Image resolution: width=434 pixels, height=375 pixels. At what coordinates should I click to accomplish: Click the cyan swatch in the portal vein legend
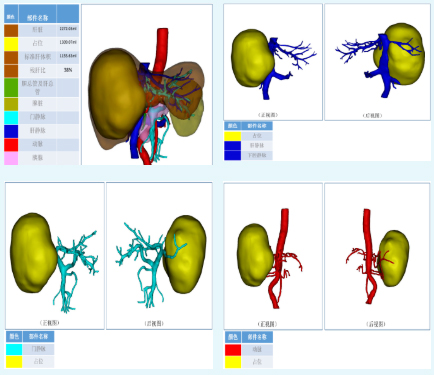point(14,349)
